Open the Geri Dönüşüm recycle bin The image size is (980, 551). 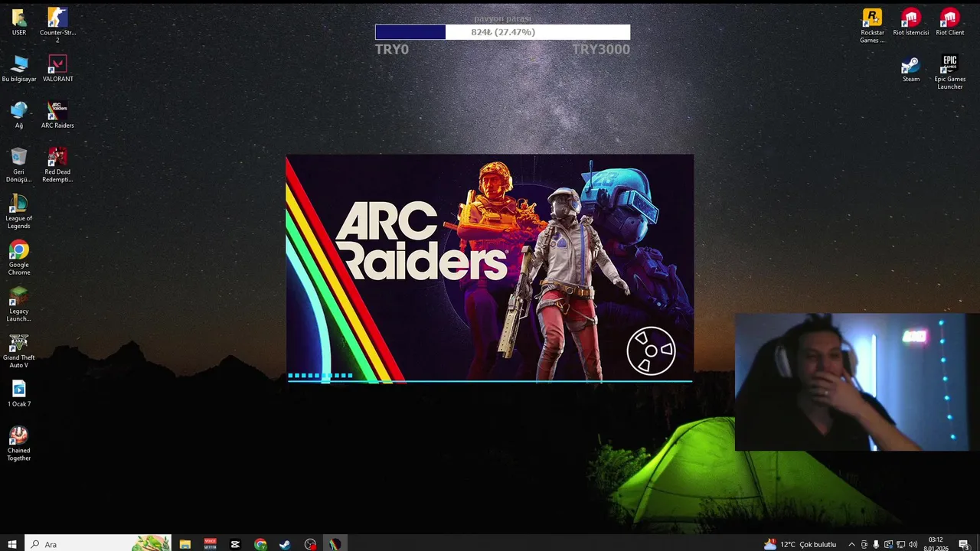tap(19, 165)
